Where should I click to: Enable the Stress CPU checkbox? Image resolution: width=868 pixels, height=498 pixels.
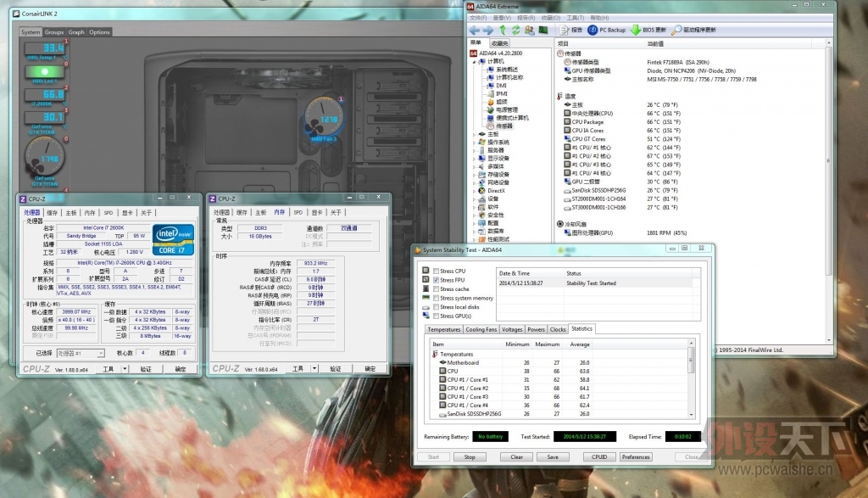(437, 271)
